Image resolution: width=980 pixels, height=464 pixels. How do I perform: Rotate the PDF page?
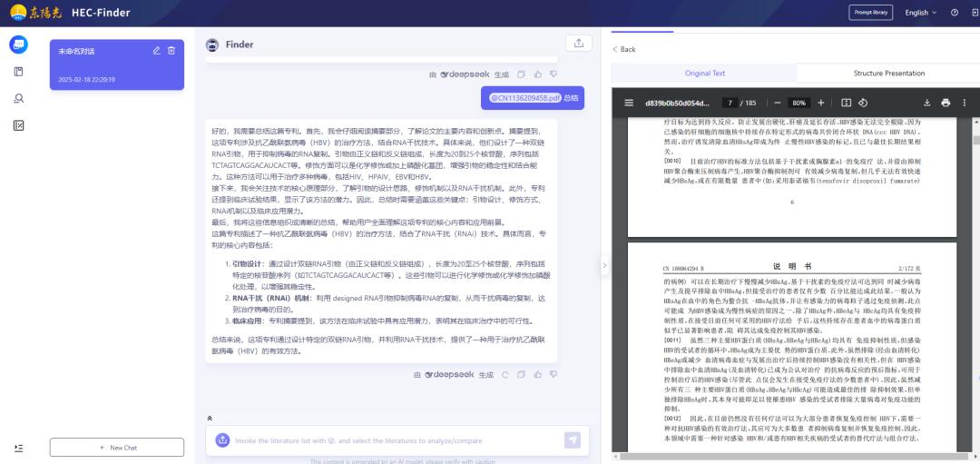point(863,103)
